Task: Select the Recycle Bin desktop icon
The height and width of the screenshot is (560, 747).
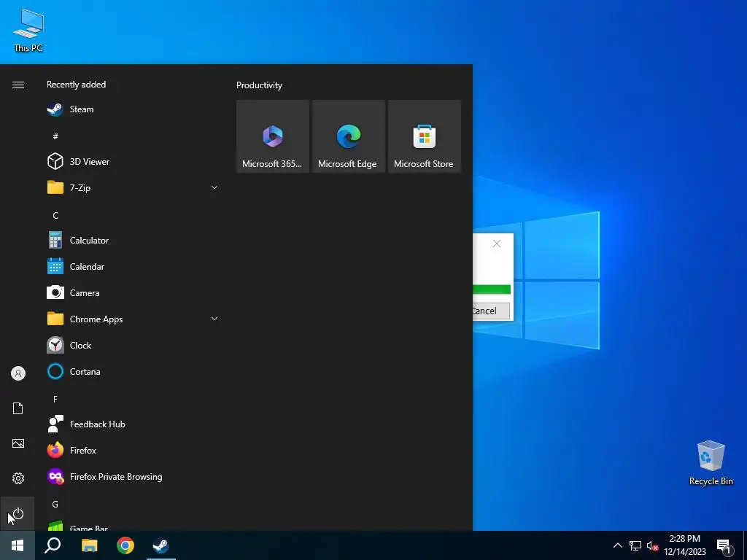Action: point(711,462)
